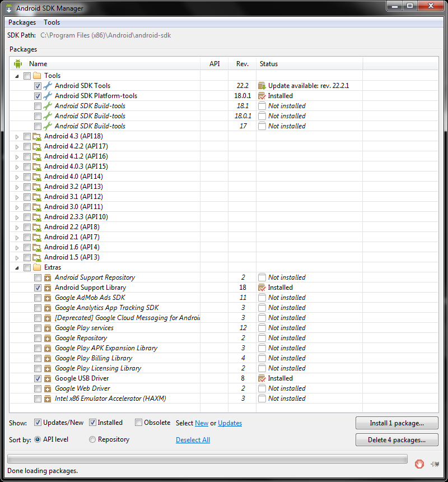This screenshot has height=482, width=448.
Task: Click the wrench icon beside Android SDK Platform-tools
Action: [x=47, y=96]
